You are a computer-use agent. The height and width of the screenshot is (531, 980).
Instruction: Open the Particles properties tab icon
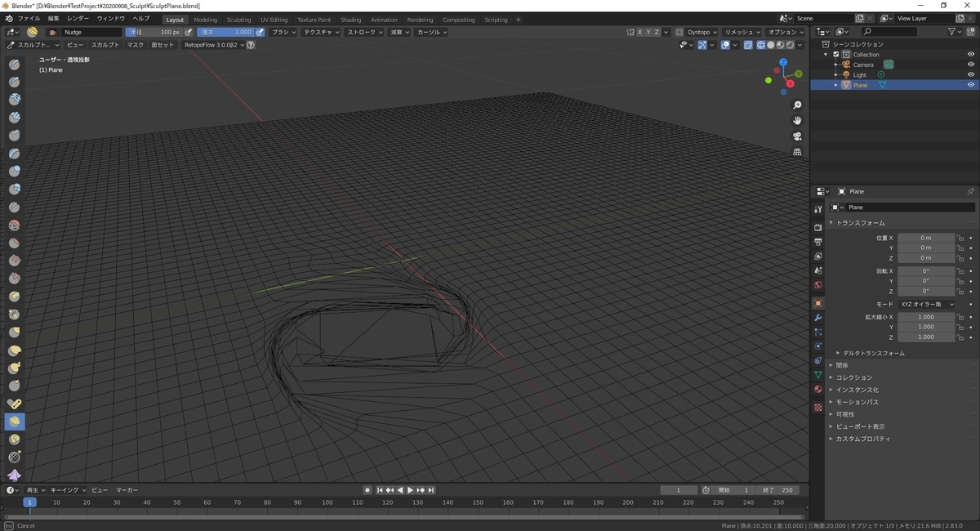[817, 332]
